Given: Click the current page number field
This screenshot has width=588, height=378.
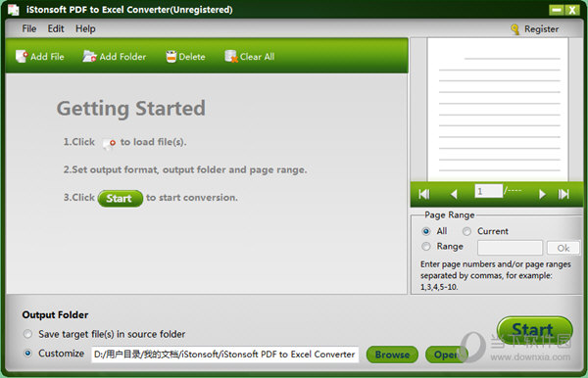Looking at the screenshot, I should [x=488, y=191].
